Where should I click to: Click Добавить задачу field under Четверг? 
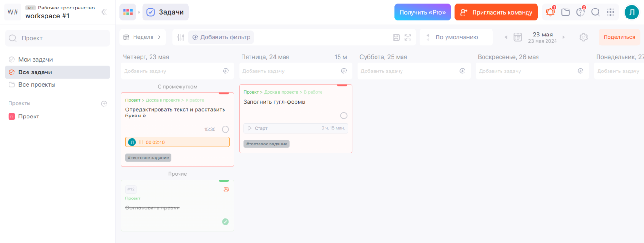(x=177, y=71)
